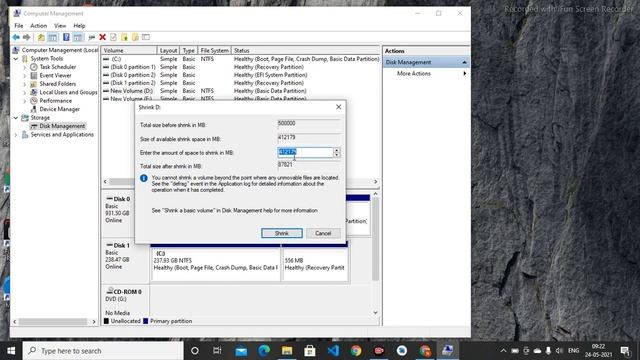Click the taskbar search box
The image size is (640, 360).
(x=102, y=351)
